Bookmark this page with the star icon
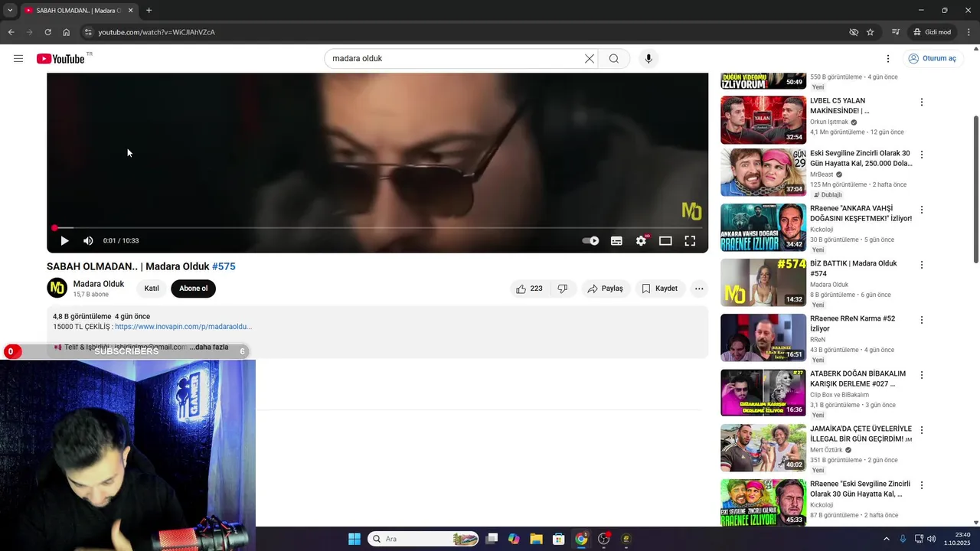The width and height of the screenshot is (980, 551). (871, 32)
